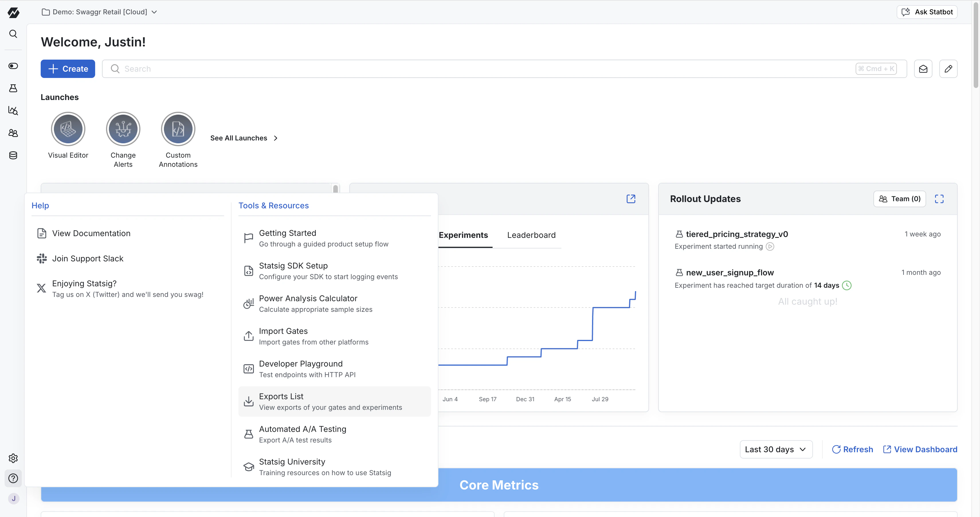Click the play status icon on tiered_pricing_strategy_v0
The width and height of the screenshot is (980, 517).
(x=770, y=246)
